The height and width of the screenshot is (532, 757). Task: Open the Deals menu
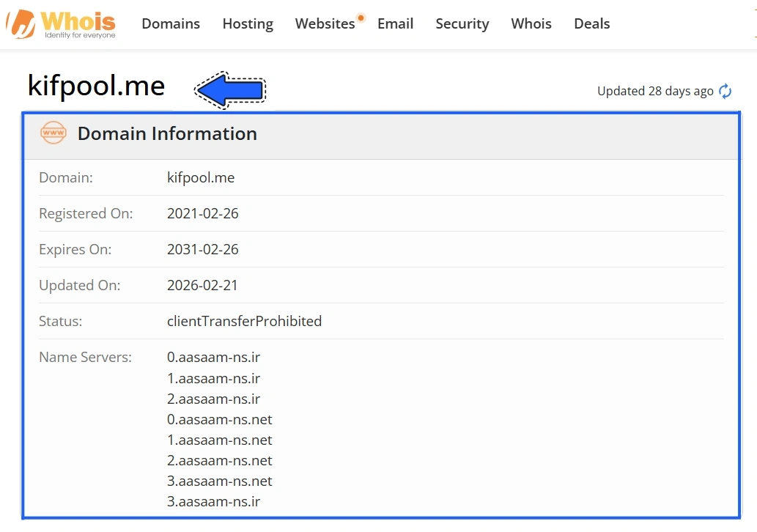592,23
